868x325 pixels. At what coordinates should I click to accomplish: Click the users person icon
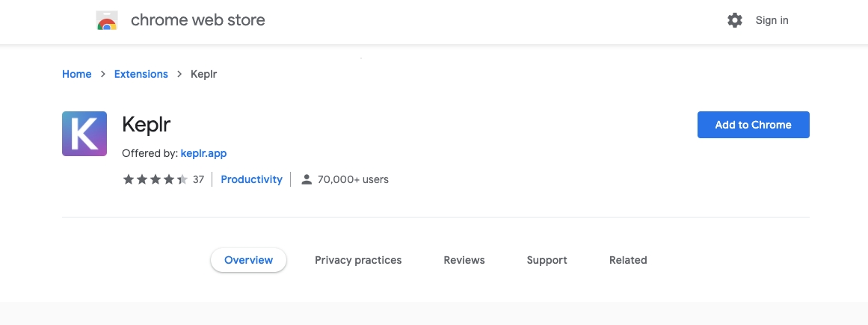pos(307,179)
